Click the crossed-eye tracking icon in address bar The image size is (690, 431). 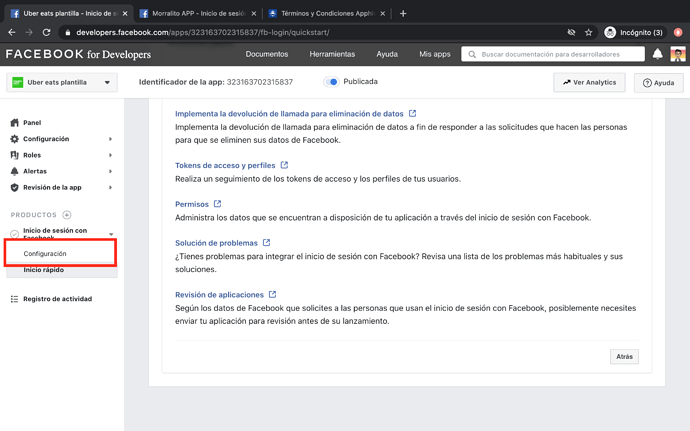point(571,33)
